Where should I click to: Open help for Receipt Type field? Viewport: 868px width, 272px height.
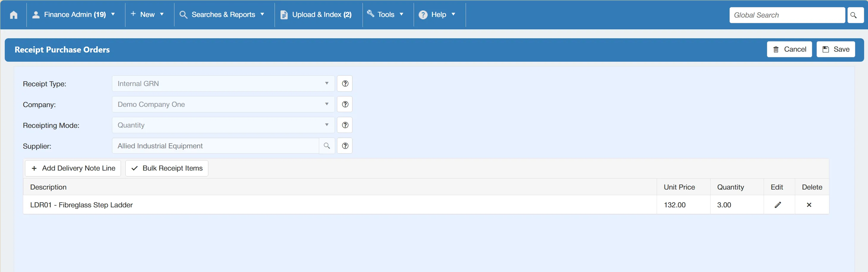click(x=345, y=83)
